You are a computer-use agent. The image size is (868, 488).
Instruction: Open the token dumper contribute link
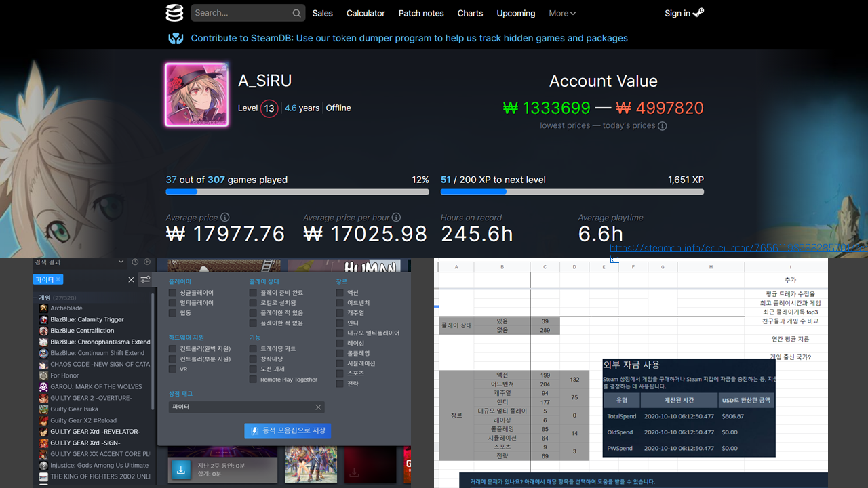tap(410, 38)
